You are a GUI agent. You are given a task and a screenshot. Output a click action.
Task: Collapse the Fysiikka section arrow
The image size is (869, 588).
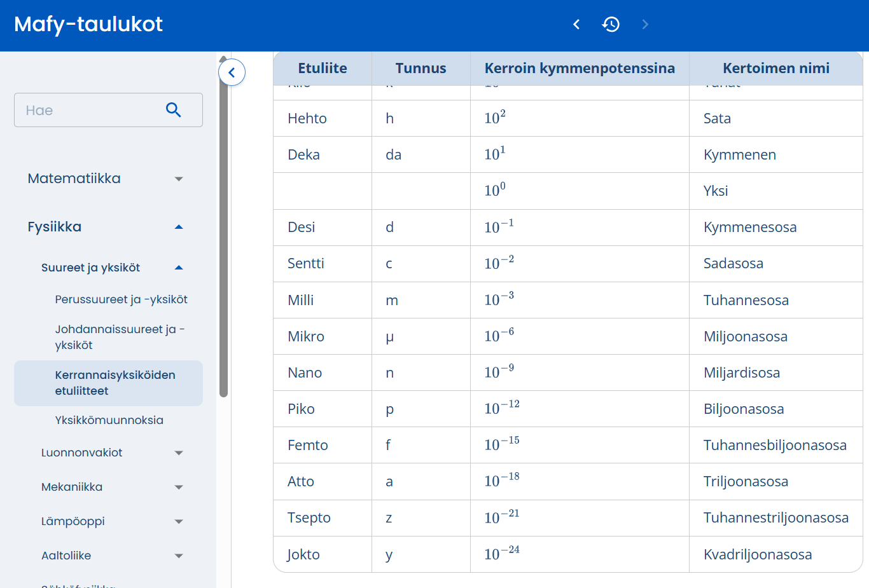179,227
